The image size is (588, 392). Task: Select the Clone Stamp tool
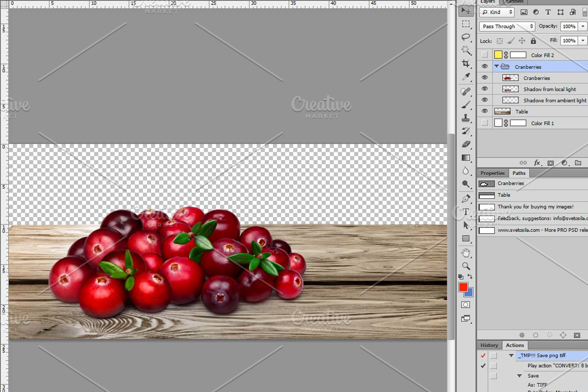coord(466,118)
